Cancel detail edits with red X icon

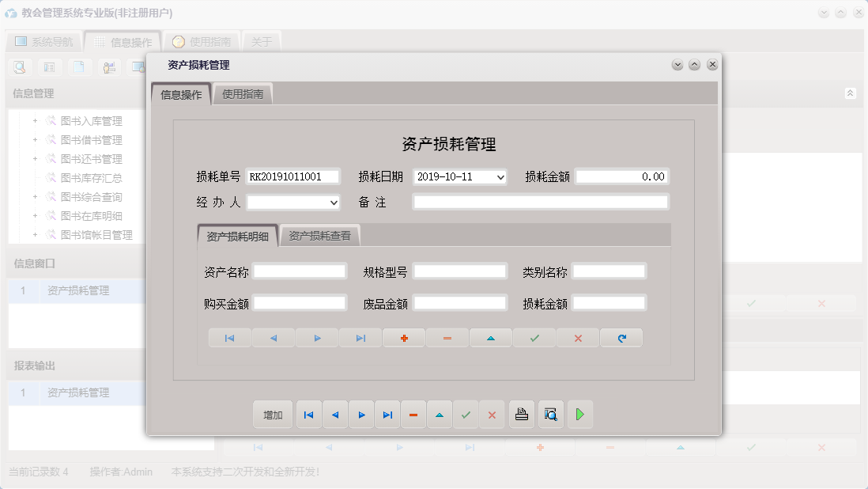point(577,338)
